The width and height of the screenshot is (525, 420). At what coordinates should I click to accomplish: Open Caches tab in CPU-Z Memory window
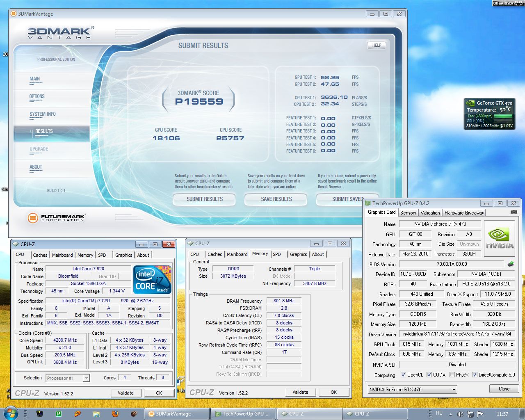click(x=215, y=254)
